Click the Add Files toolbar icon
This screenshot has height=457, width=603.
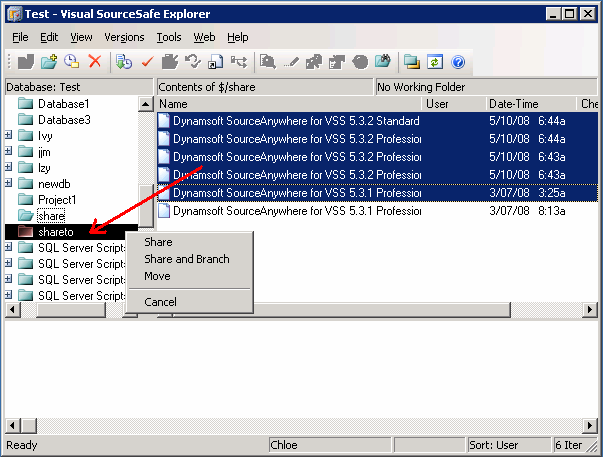click(48, 62)
